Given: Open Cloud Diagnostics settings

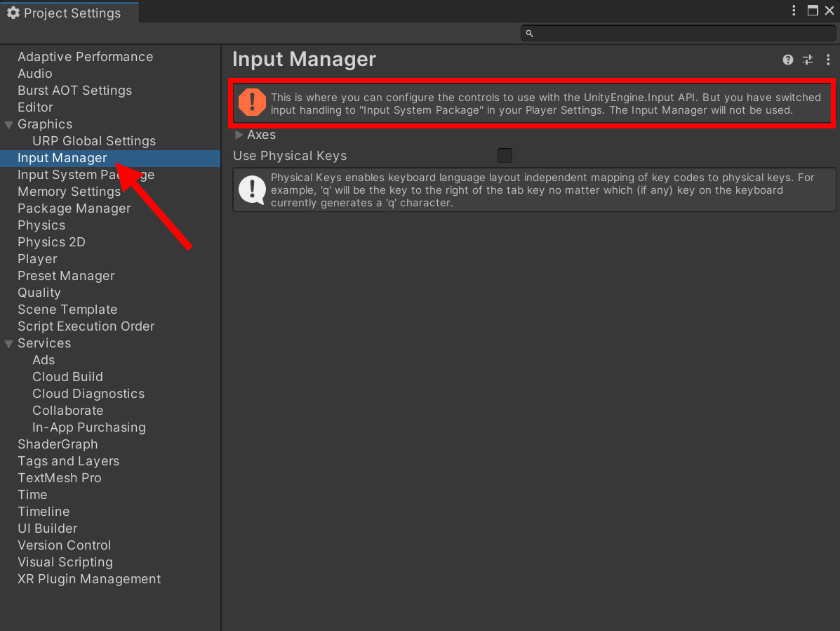Looking at the screenshot, I should point(88,394).
